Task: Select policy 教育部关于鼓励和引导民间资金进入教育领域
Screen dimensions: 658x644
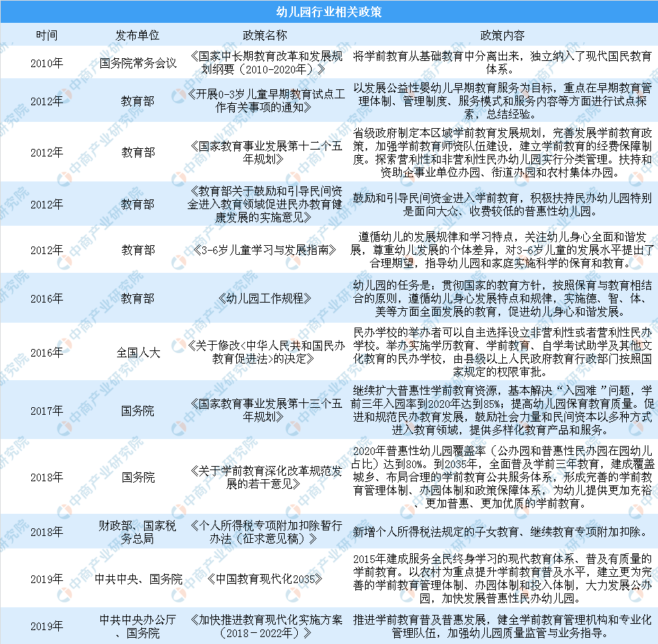Action: coord(265,204)
